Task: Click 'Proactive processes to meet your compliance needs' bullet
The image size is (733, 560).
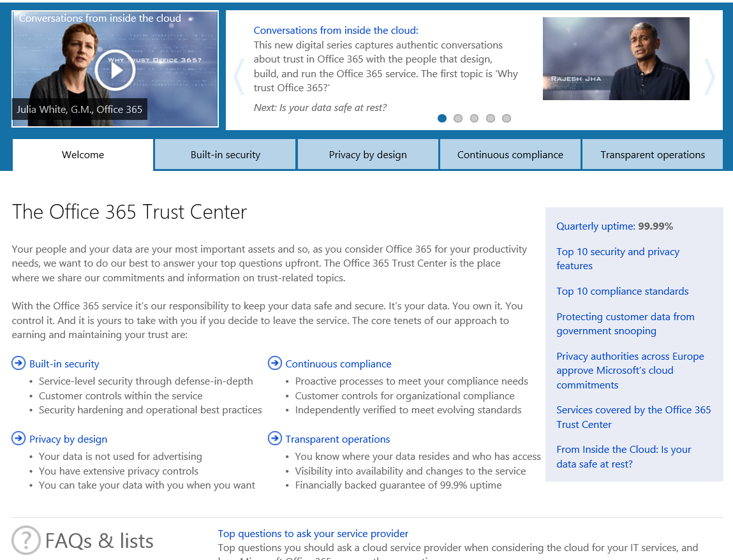Action: 411,381
